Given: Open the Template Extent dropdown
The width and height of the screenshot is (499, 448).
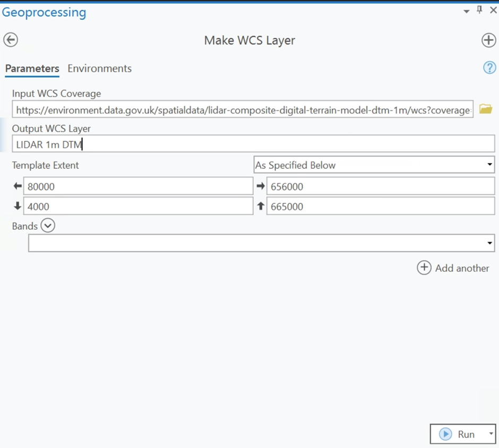Looking at the screenshot, I should [x=374, y=165].
